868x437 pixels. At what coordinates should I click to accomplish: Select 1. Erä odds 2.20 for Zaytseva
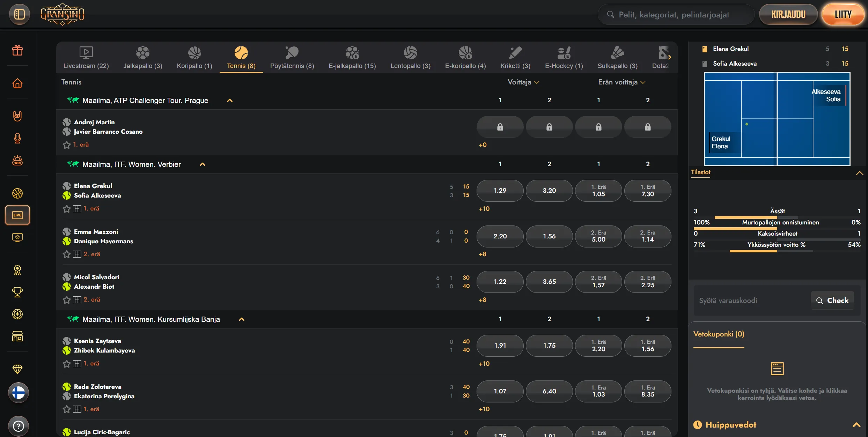coord(598,346)
